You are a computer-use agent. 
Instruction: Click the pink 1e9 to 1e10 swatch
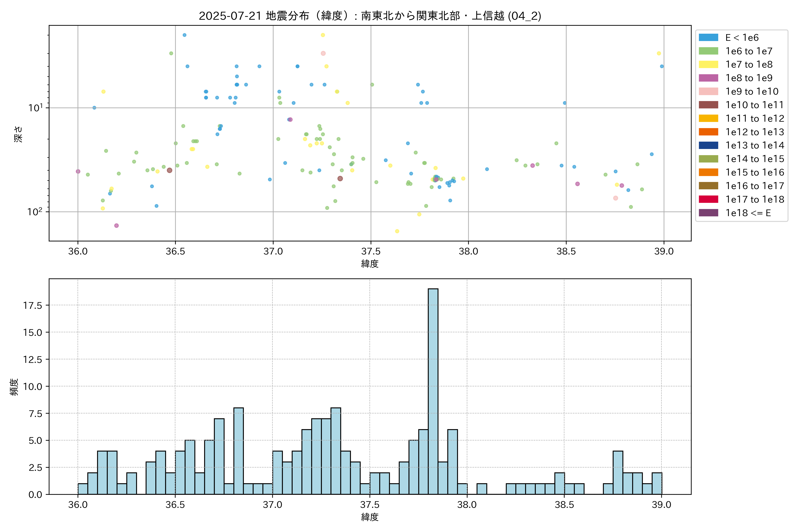(708, 92)
